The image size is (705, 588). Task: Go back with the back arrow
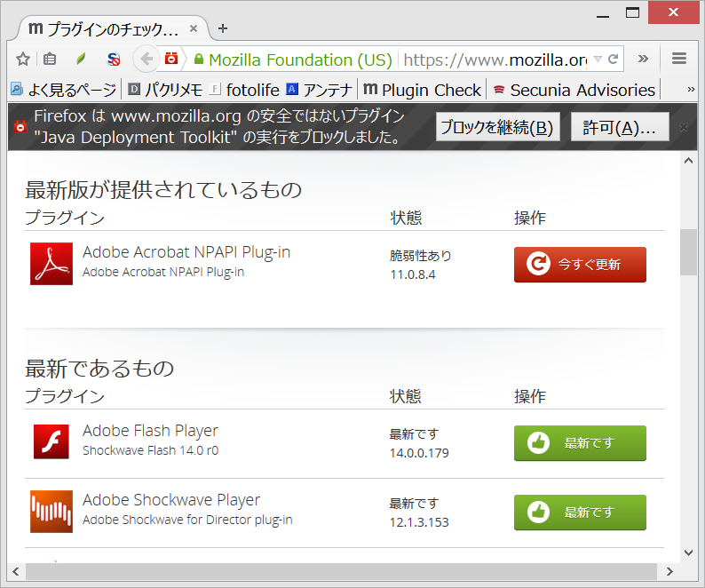(x=147, y=59)
